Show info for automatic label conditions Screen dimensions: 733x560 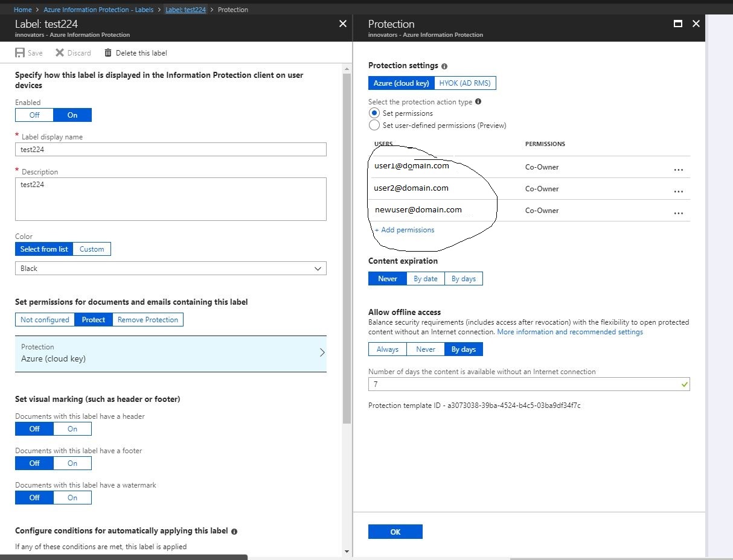(x=234, y=532)
